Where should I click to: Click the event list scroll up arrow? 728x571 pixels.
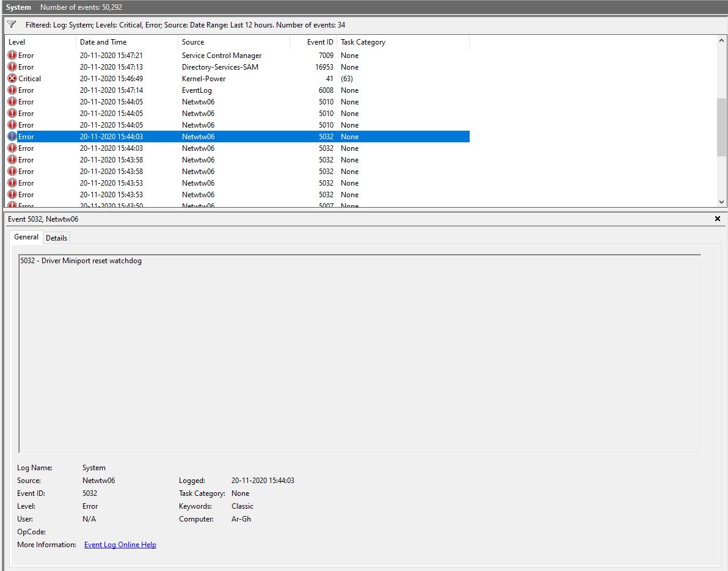tap(721, 41)
